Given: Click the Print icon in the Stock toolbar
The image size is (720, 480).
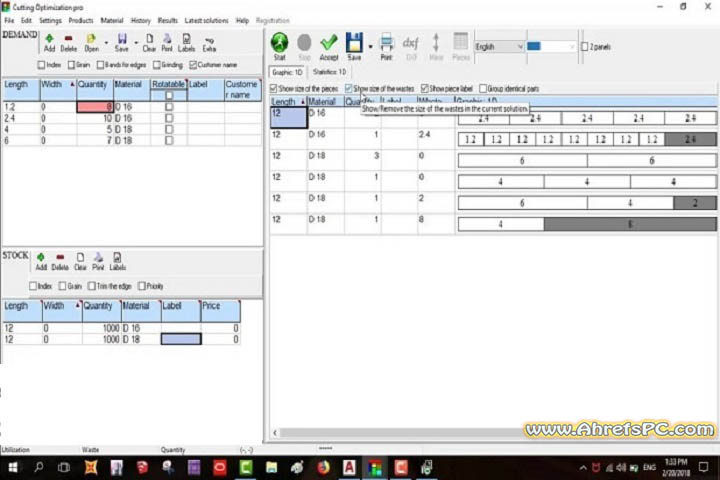Looking at the screenshot, I should [98, 257].
